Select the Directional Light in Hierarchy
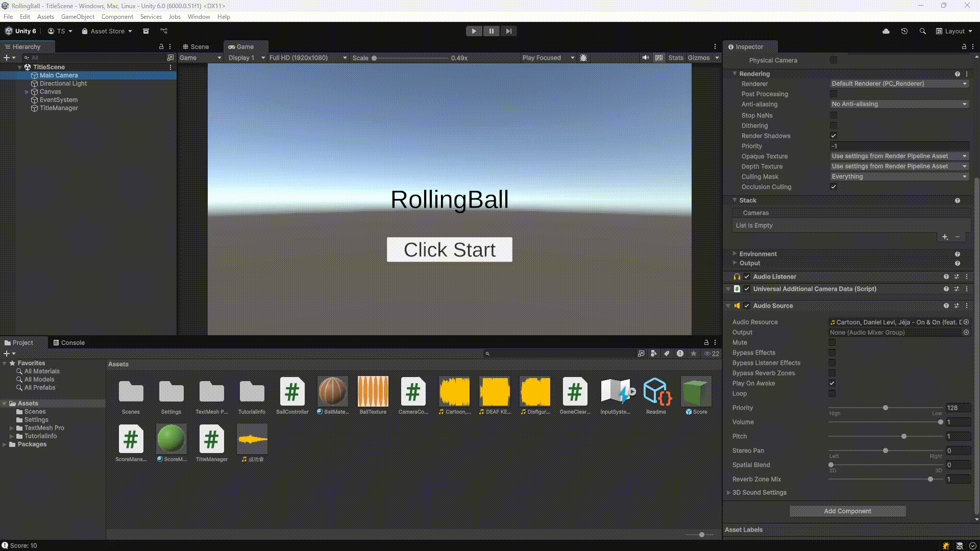Screen dimensions: 980x551 [x=63, y=84]
